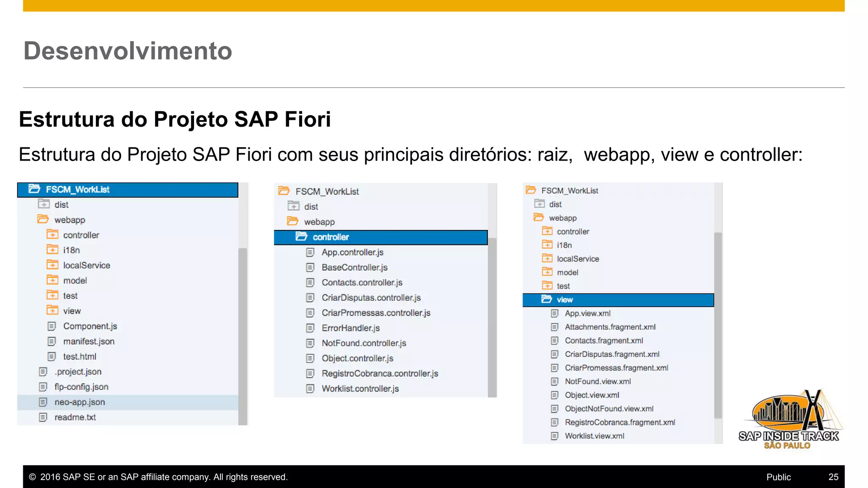
Task: Open App.controller.js file icon
Action: (311, 252)
